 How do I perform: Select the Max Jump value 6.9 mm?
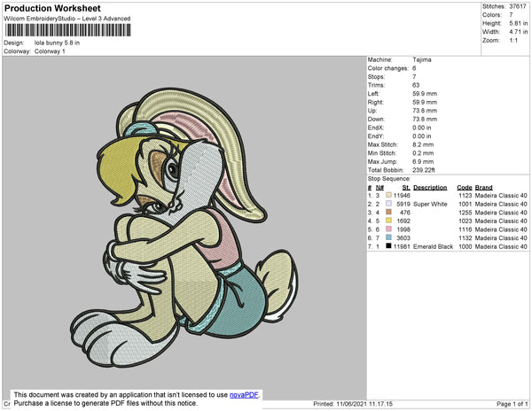click(x=423, y=161)
